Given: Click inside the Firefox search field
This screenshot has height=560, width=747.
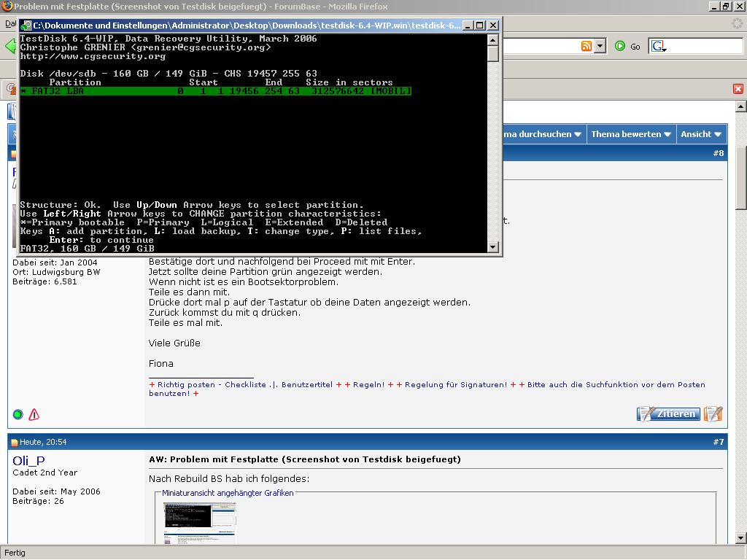Looking at the screenshot, I should pos(705,46).
